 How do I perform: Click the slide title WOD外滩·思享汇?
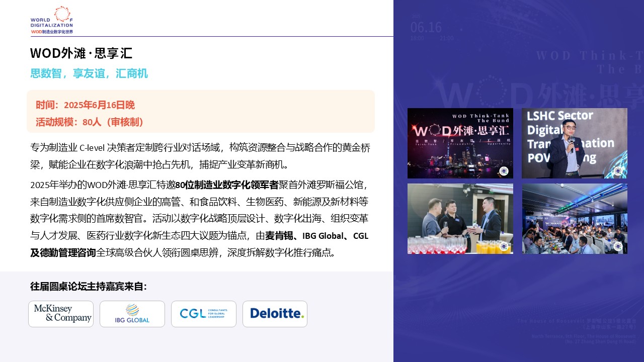tap(81, 53)
